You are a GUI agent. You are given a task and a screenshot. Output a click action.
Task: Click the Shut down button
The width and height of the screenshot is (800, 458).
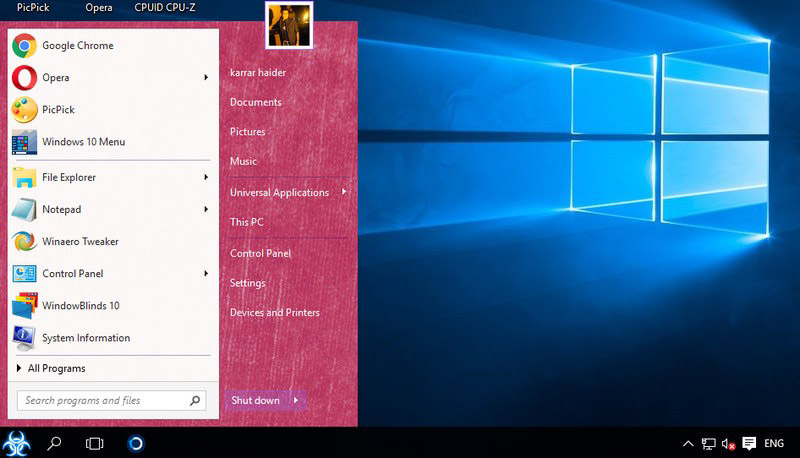point(257,400)
